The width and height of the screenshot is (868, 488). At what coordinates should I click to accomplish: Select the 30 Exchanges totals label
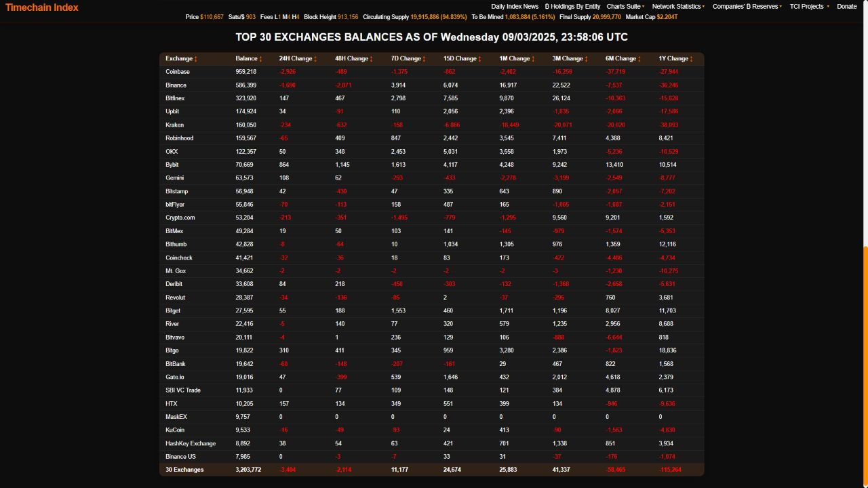(x=184, y=470)
